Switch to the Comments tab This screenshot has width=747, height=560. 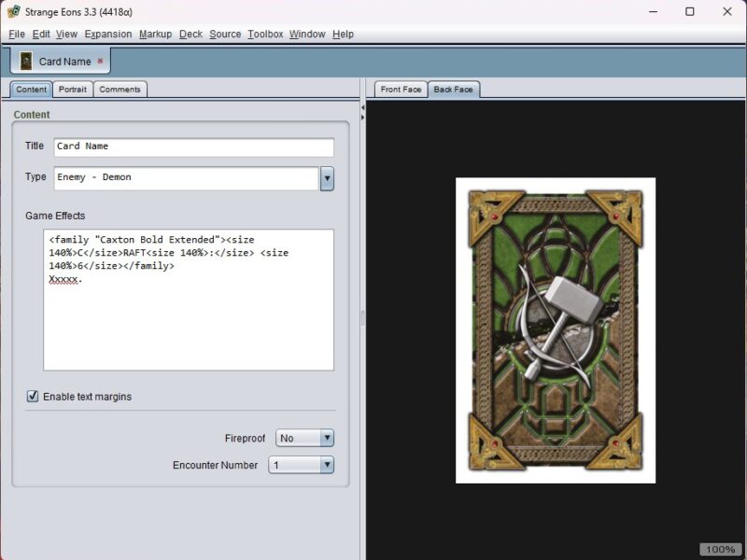tap(120, 90)
